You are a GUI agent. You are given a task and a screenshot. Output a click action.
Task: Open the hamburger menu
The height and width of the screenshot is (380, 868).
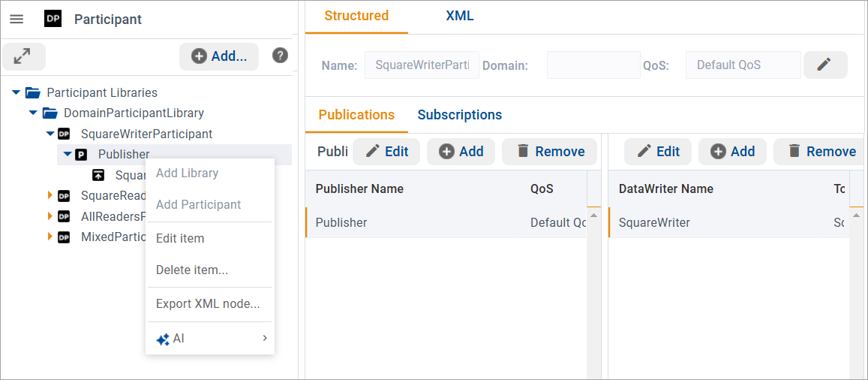(x=17, y=20)
